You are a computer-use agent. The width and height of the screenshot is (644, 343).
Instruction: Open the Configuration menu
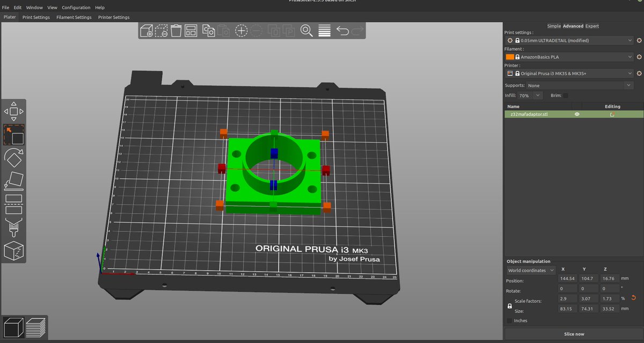coord(76,8)
